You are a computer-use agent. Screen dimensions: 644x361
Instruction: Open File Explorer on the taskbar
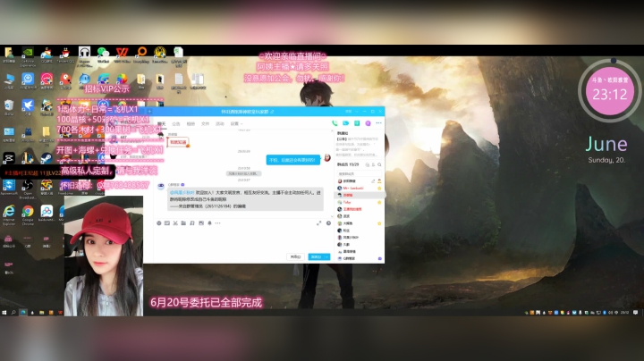[41, 313]
